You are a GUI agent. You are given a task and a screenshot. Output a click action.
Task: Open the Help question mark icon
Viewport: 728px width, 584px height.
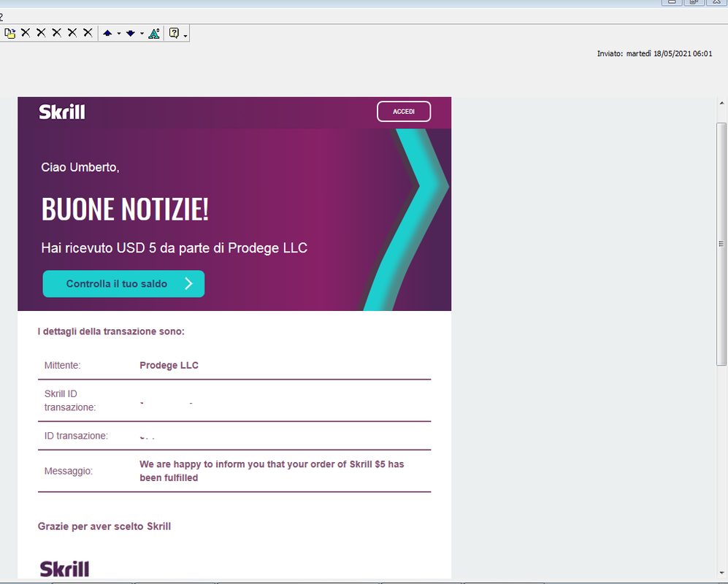click(x=174, y=33)
